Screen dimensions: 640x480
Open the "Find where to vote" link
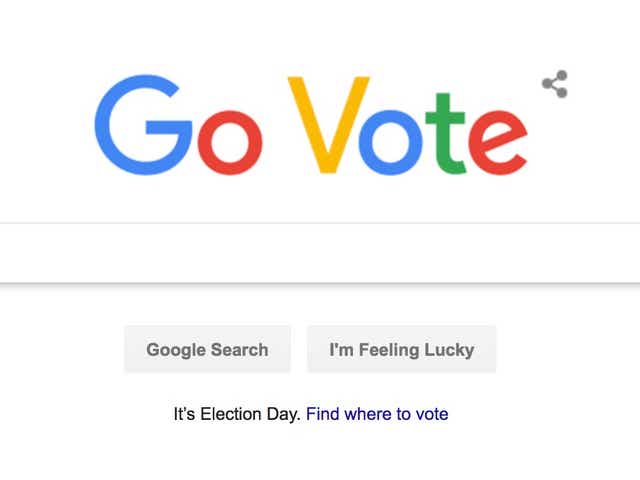377,414
